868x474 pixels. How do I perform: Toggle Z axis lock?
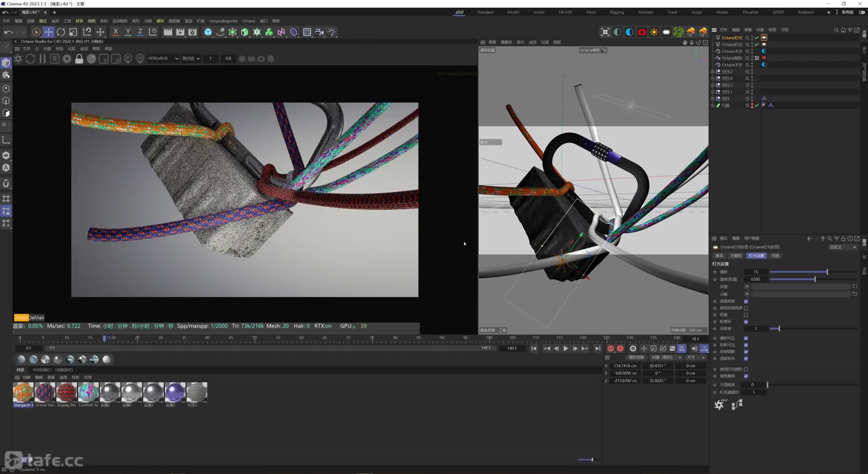tap(140, 32)
